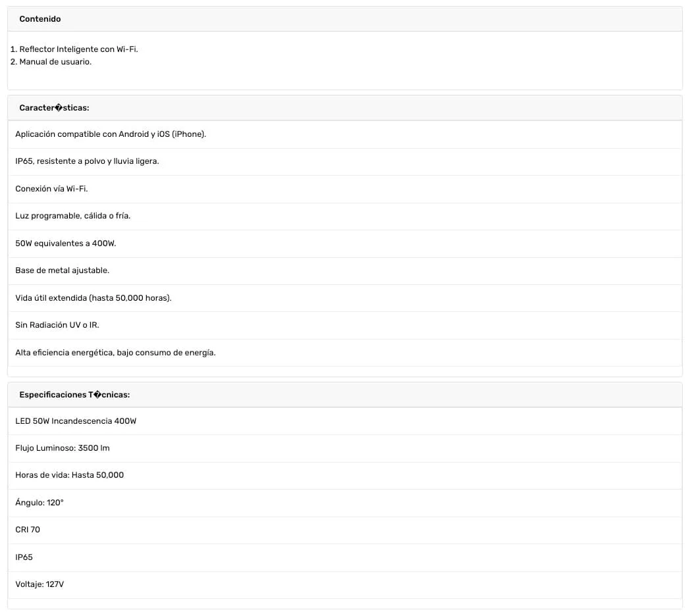The image size is (700, 612).
Task: Click the Manual de usuario list item
Action: point(55,62)
